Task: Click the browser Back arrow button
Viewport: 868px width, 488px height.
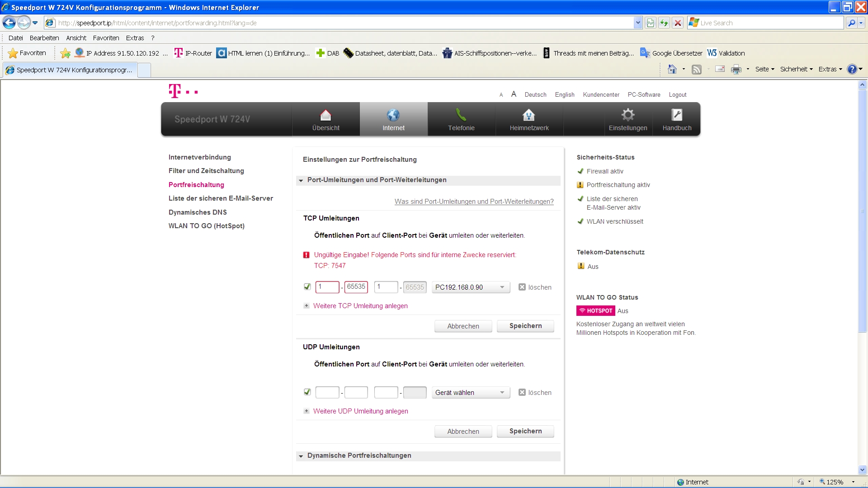Action: pyautogui.click(x=9, y=23)
